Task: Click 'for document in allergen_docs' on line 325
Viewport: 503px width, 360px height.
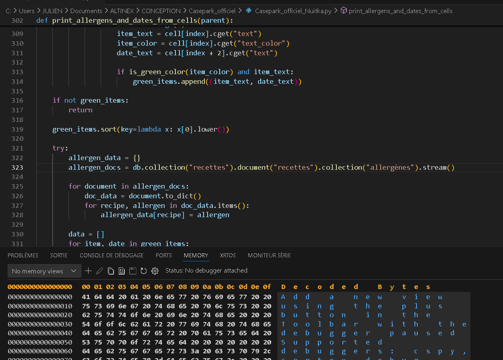Action: coord(128,186)
